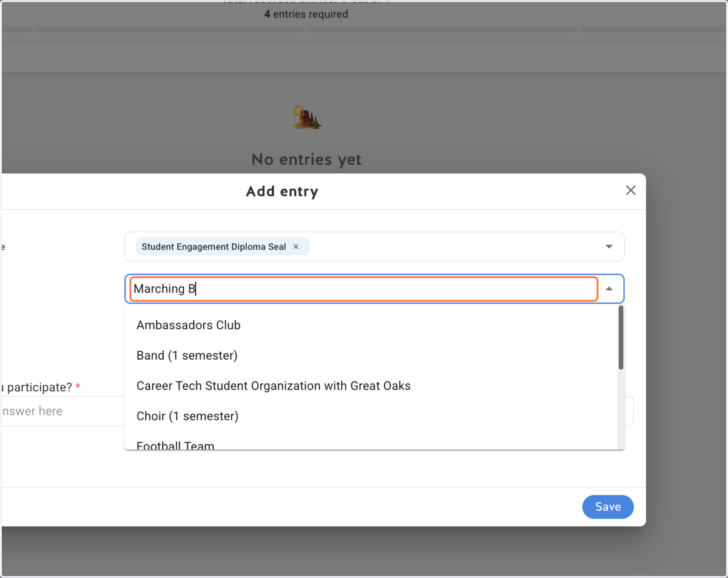Expand the Student Engagement Diploma Seal dropdown arrow
This screenshot has width=728, height=578.
[609, 247]
